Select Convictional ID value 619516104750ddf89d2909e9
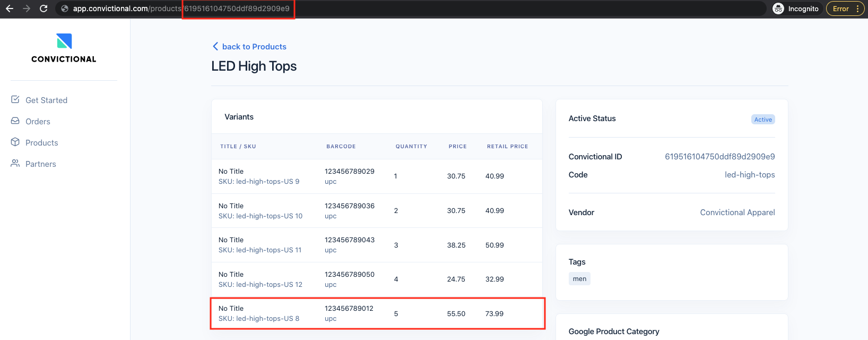The width and height of the screenshot is (868, 340). pos(720,157)
